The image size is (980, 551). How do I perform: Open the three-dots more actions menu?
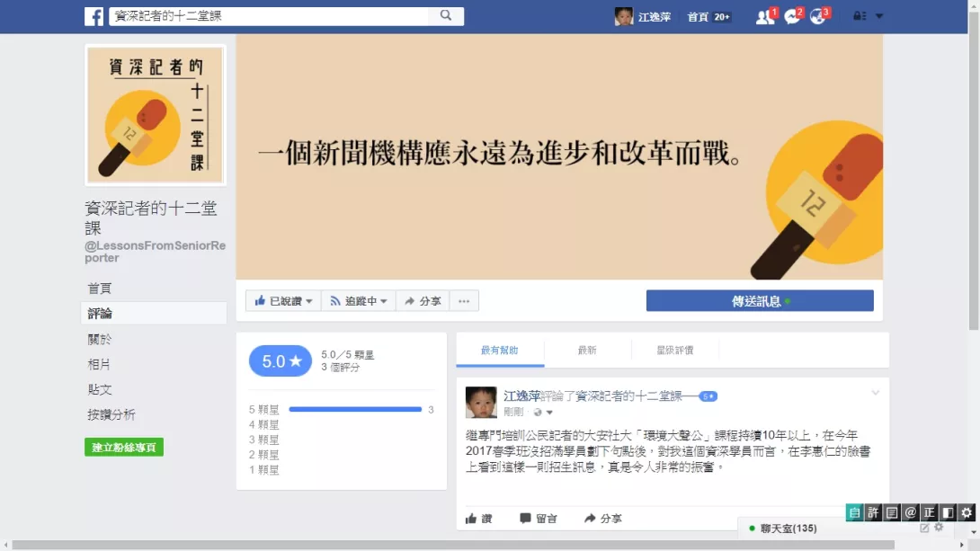[464, 301]
